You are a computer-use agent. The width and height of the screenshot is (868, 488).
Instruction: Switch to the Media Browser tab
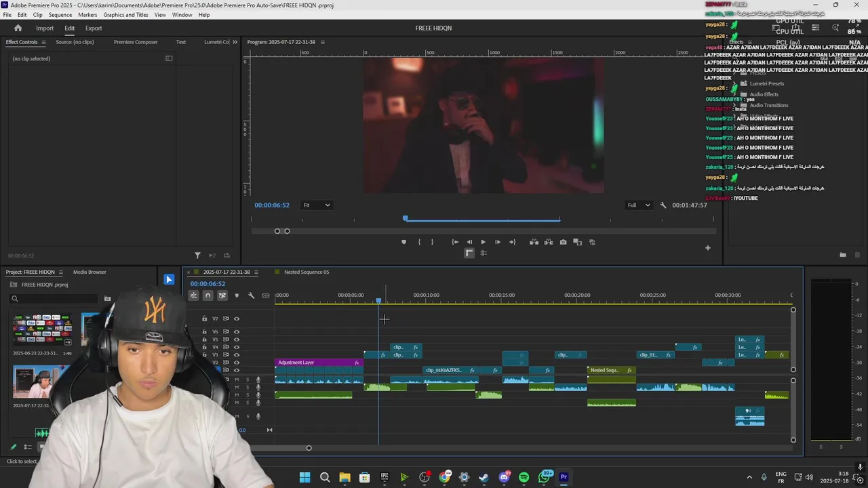pos(90,272)
